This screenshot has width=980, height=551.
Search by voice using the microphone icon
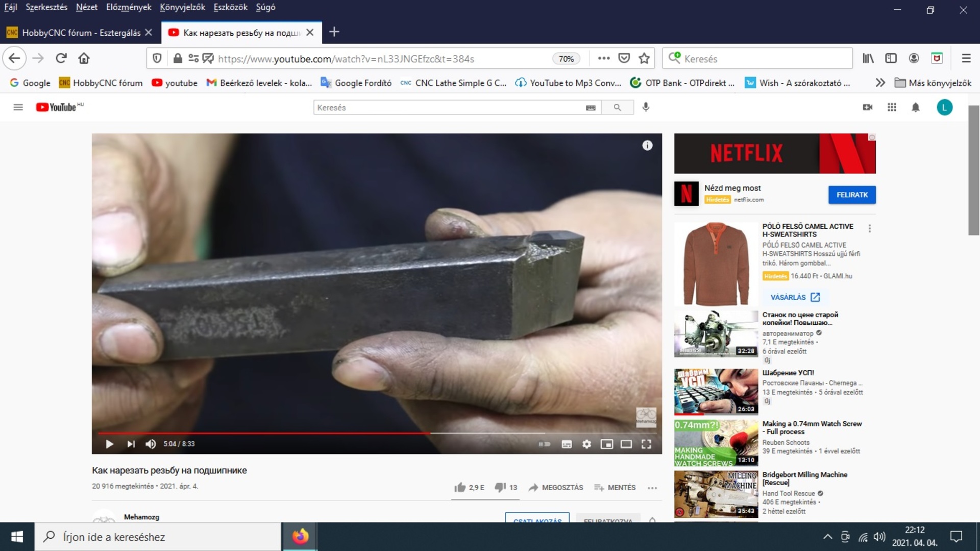click(x=646, y=107)
